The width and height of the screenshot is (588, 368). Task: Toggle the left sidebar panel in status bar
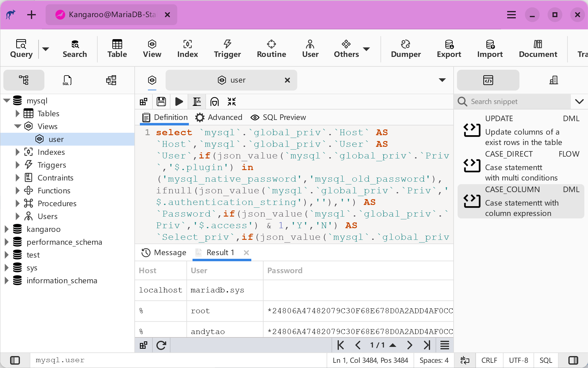pos(15,360)
